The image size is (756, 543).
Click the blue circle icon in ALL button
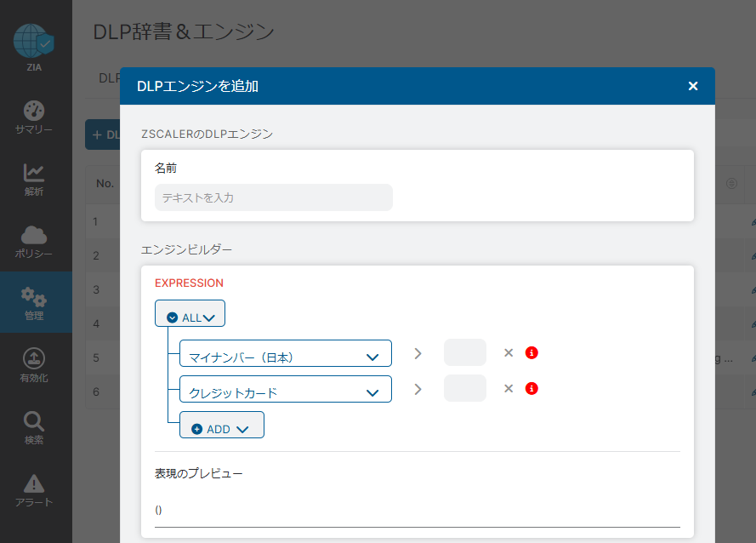[x=172, y=317]
